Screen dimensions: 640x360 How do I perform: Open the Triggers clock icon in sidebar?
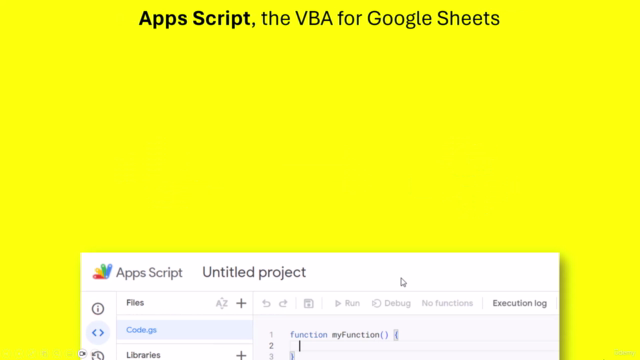coord(98,356)
